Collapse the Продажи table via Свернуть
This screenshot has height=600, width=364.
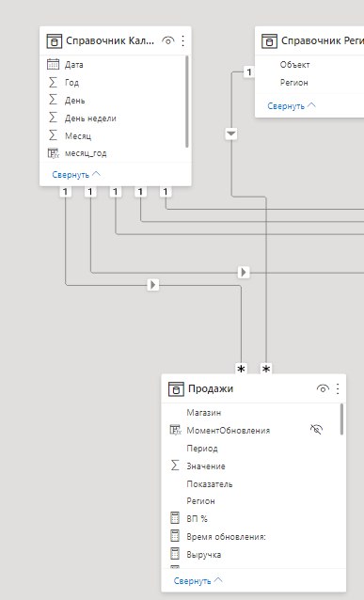point(198,580)
